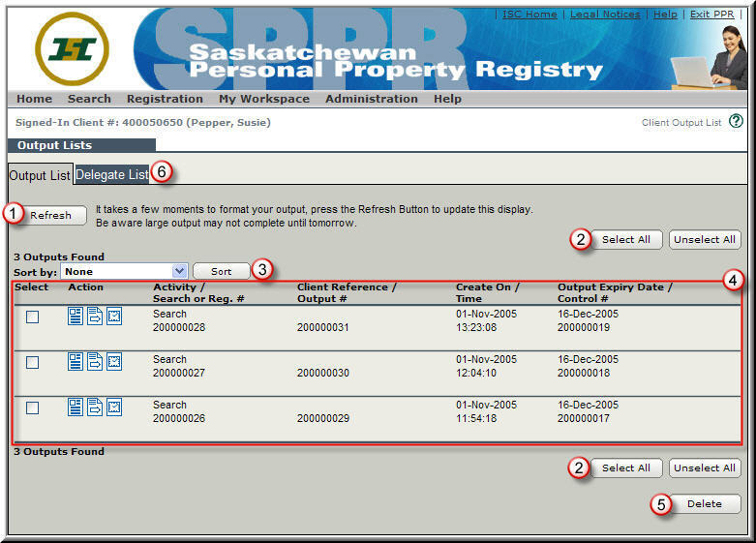This screenshot has height=543, width=756.
Task: Open the Home menu
Action: click(34, 99)
